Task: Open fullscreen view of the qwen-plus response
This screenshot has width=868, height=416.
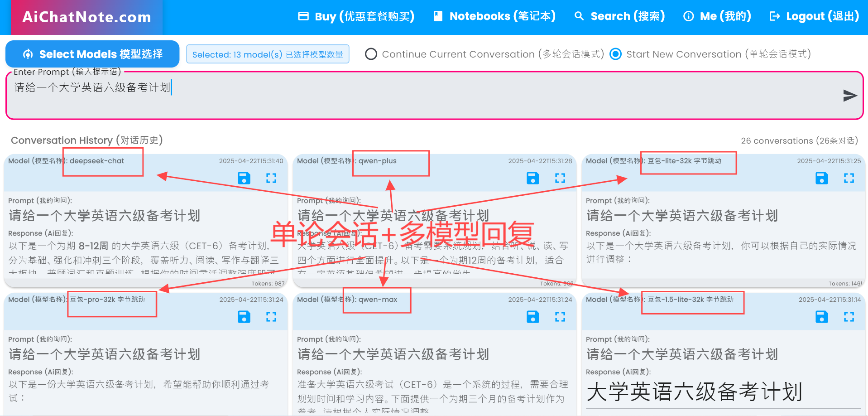Action: 561,178
